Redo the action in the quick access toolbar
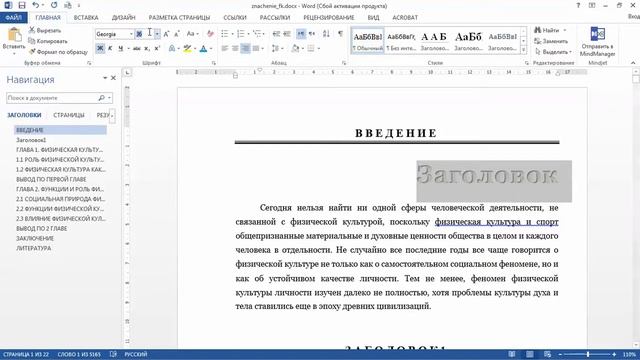This screenshot has height=360, width=640. (54, 6)
